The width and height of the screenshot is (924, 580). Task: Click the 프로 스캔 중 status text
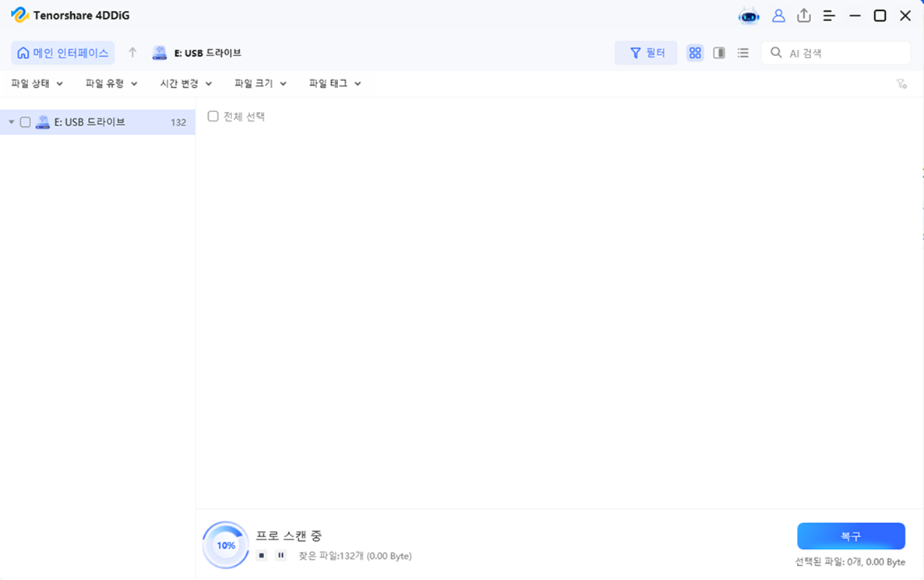(289, 536)
